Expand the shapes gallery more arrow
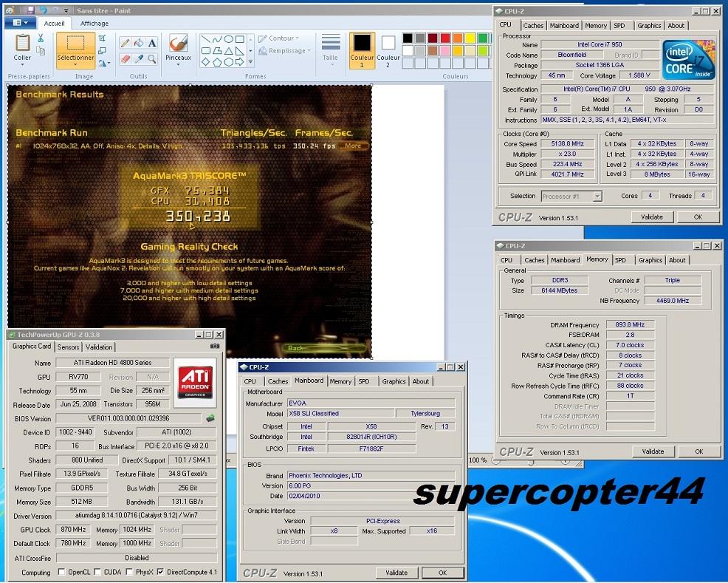Image resolution: width=728 pixels, height=583 pixels. 250,62
